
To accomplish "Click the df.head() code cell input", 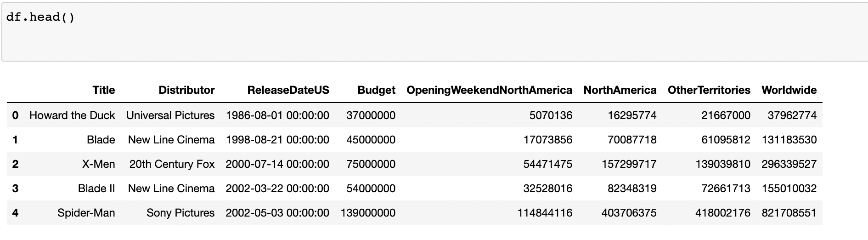I will 434,32.
